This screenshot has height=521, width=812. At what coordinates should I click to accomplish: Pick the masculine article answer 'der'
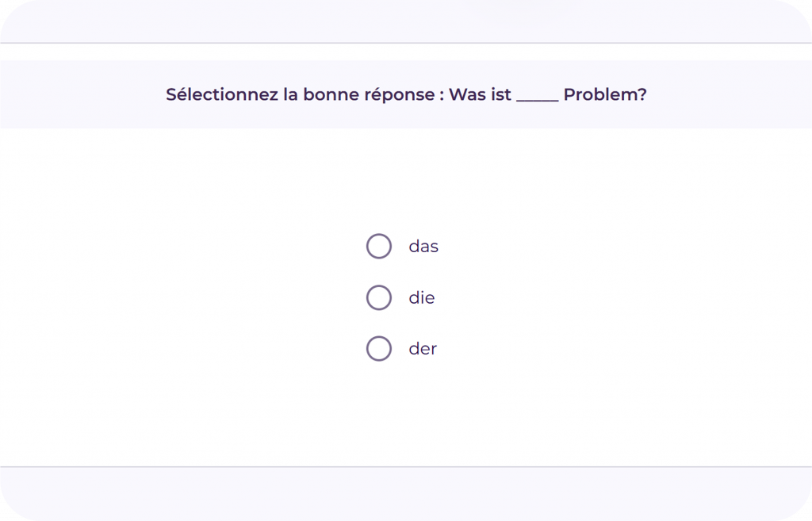point(379,348)
